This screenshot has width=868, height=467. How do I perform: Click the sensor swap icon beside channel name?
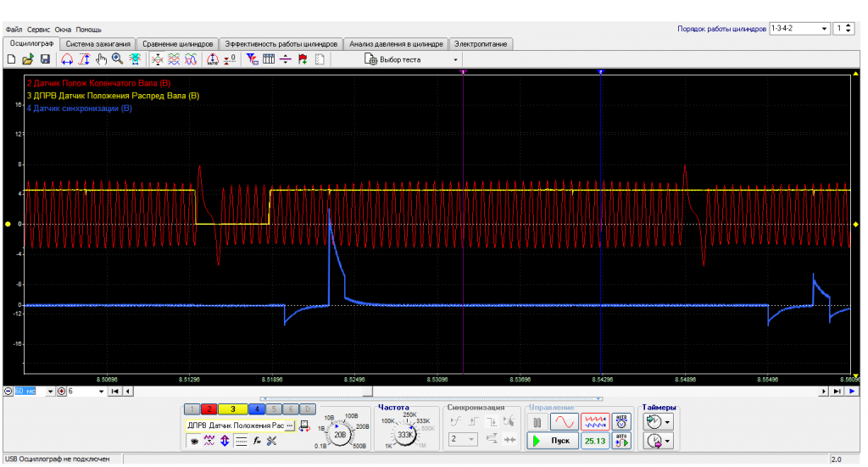coord(304,425)
